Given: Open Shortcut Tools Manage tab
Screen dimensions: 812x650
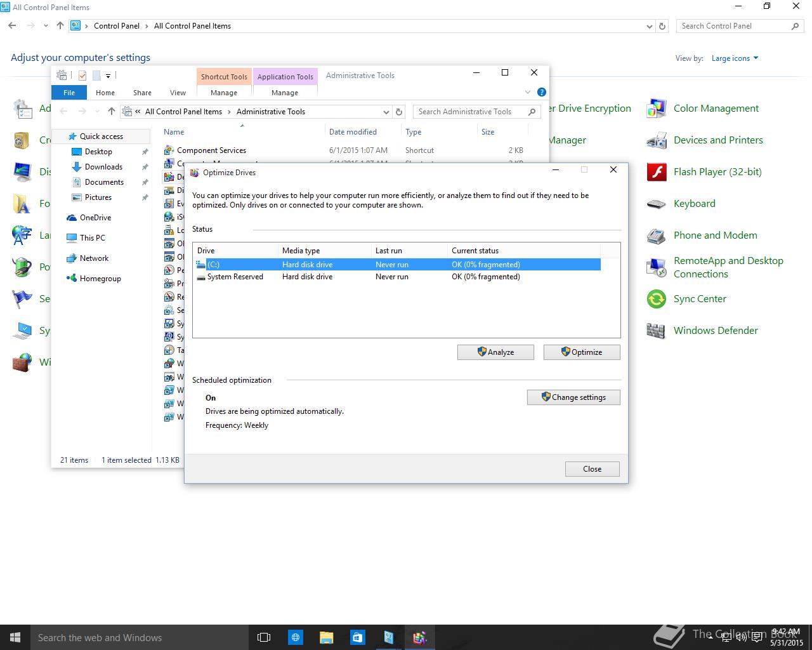Looking at the screenshot, I should click(x=224, y=93).
